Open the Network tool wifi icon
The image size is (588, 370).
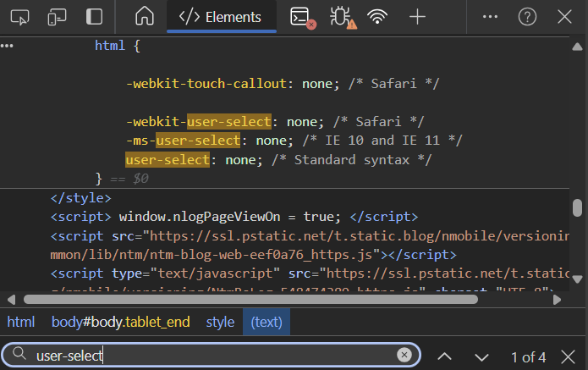coord(377,17)
